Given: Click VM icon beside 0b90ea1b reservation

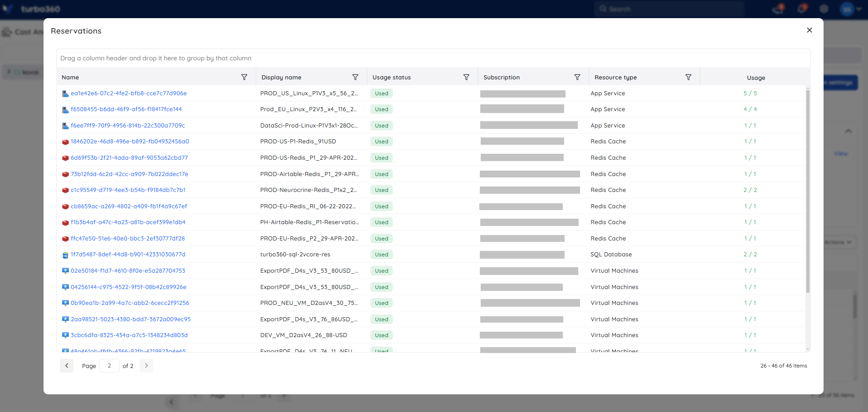Looking at the screenshot, I should [65, 303].
